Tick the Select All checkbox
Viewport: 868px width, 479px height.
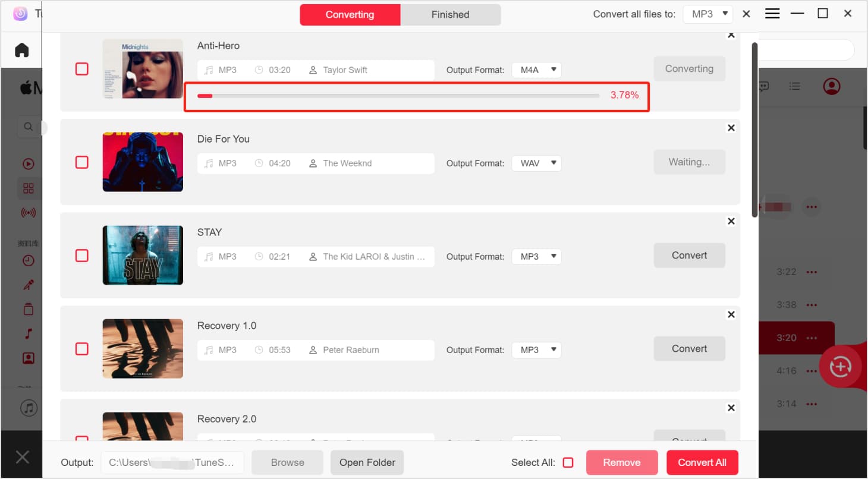pos(568,462)
